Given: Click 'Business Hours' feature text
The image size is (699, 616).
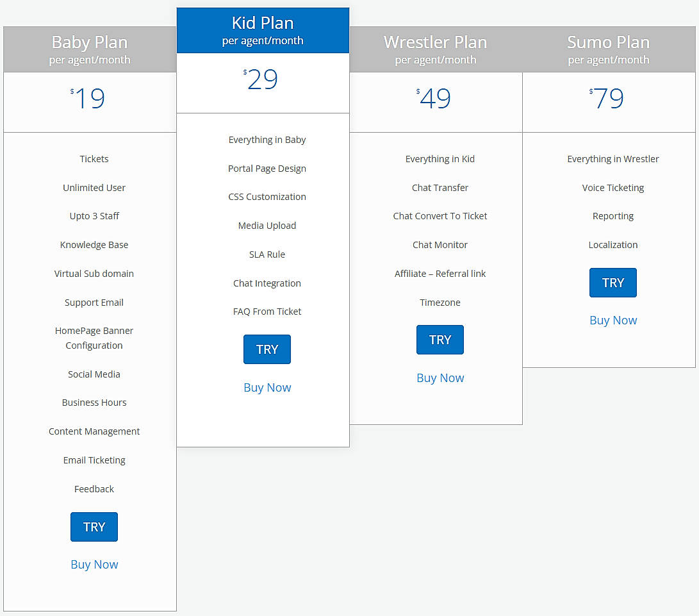Looking at the screenshot, I should [94, 403].
